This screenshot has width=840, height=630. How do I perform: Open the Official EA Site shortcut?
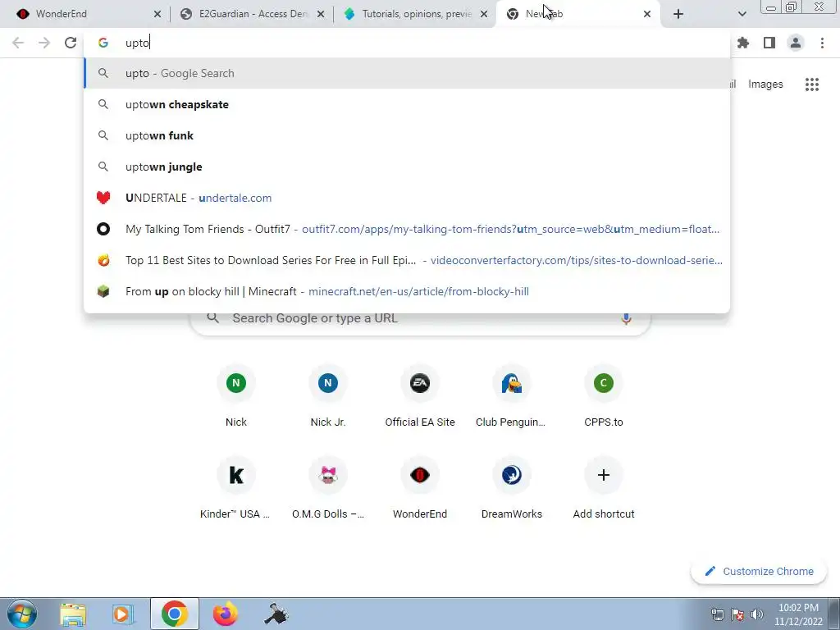(420, 397)
